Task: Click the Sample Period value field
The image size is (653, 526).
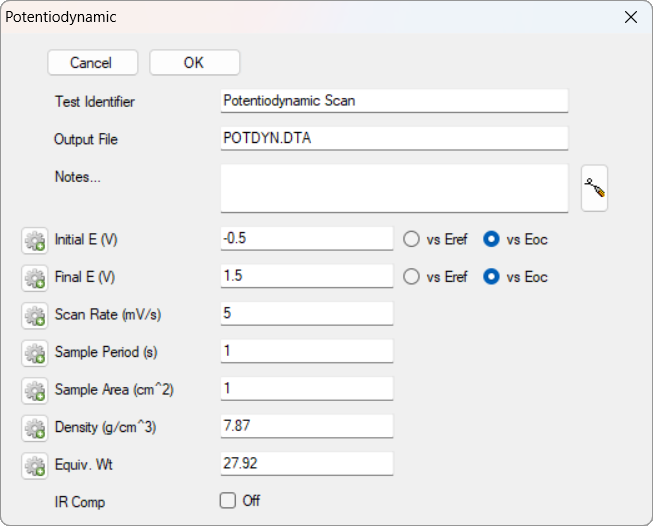Action: 307,351
